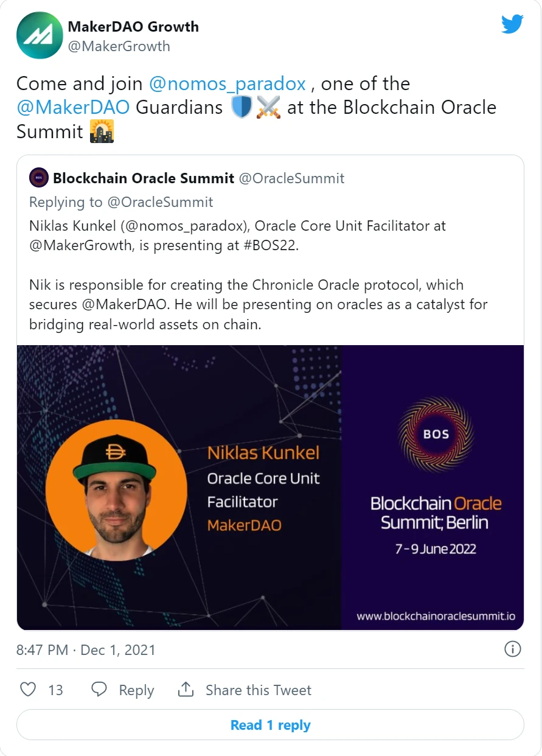Image resolution: width=542 pixels, height=756 pixels.
Task: Click the Reply text label
Action: (x=136, y=690)
